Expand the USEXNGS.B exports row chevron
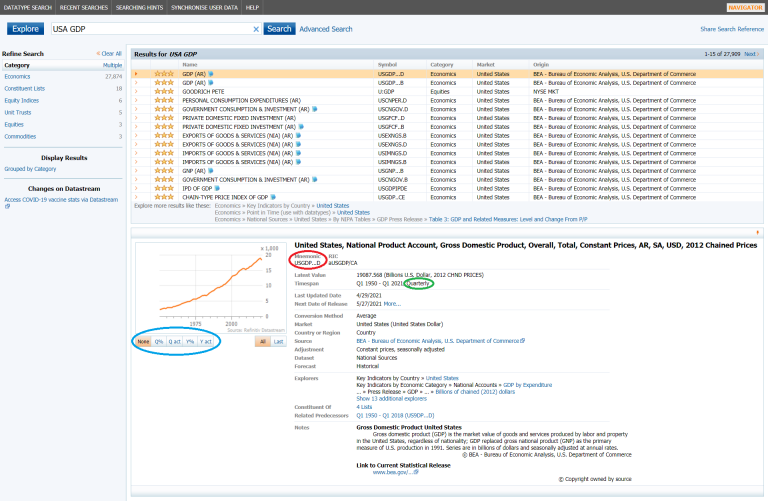Screen dimensions: 768x501 (136, 136)
